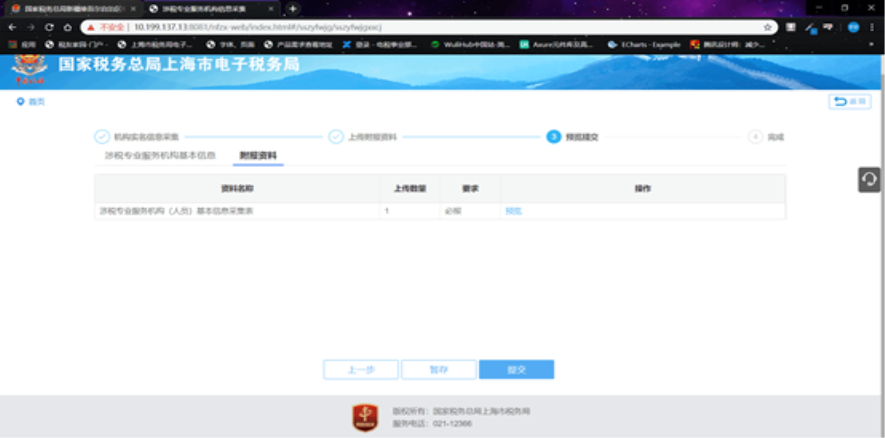Screen dimensions: 885x438
Task: Click the blue 提交 submit button
Action: pos(516,370)
